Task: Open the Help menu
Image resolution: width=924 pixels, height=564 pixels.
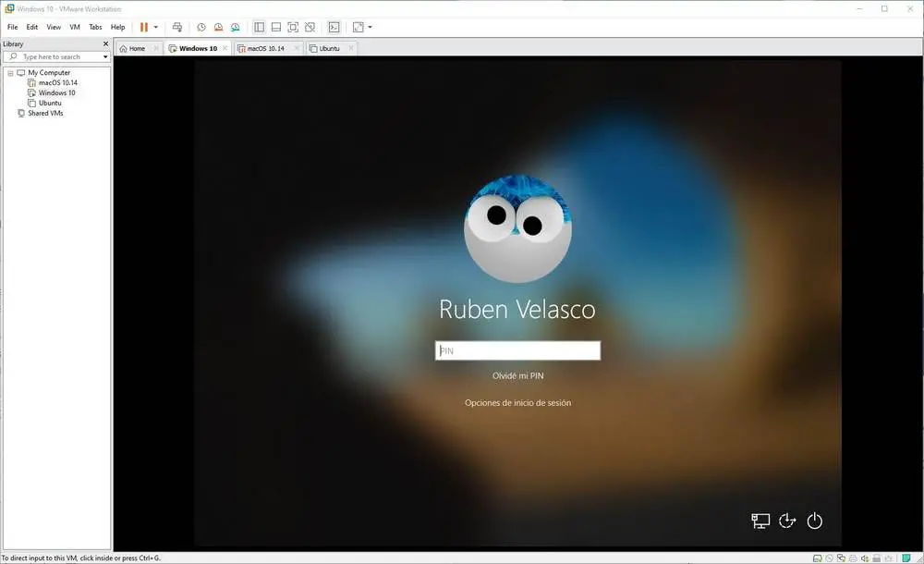Action: tap(118, 27)
